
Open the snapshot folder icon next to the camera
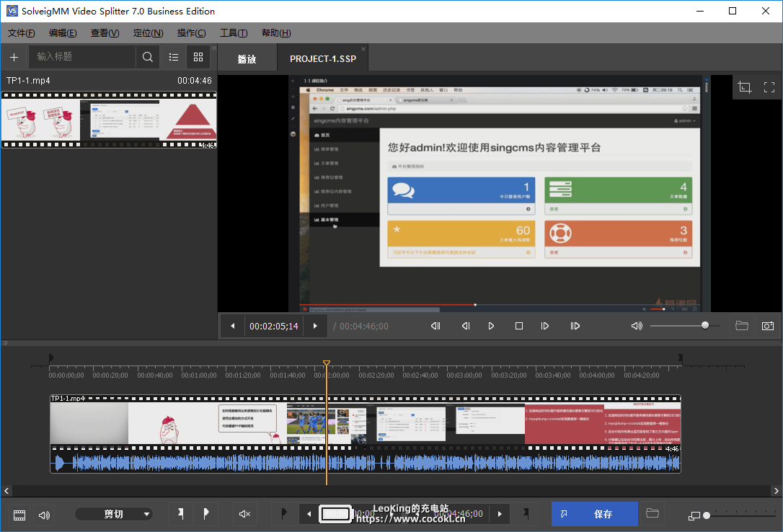(742, 326)
